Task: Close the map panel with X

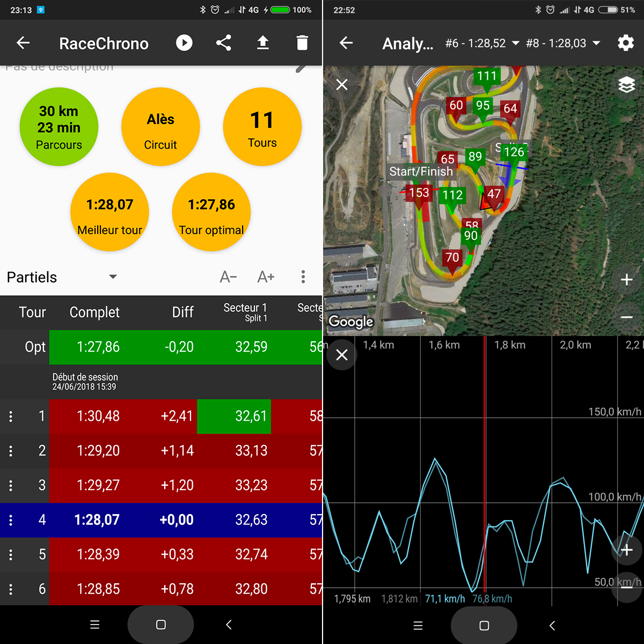Action: pos(342,84)
